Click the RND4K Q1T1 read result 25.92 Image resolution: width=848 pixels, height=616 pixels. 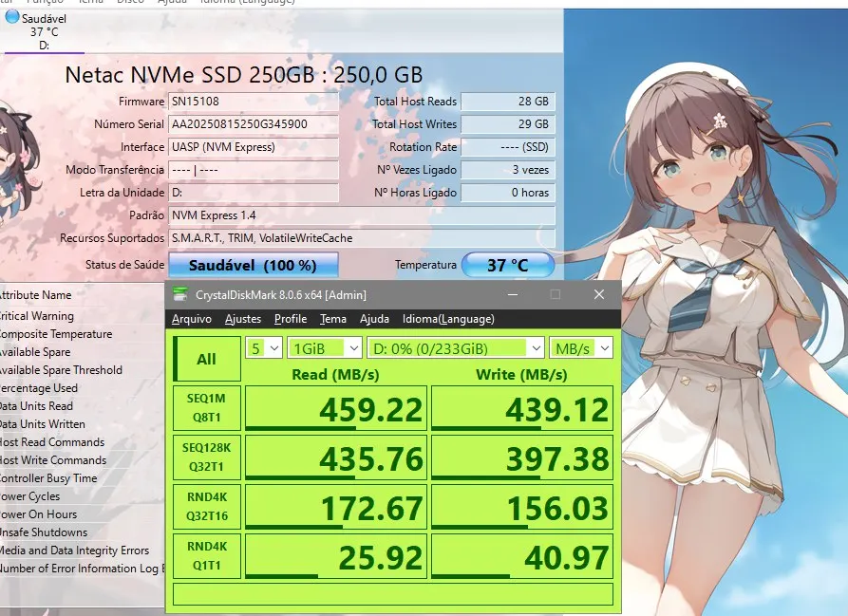coord(336,555)
